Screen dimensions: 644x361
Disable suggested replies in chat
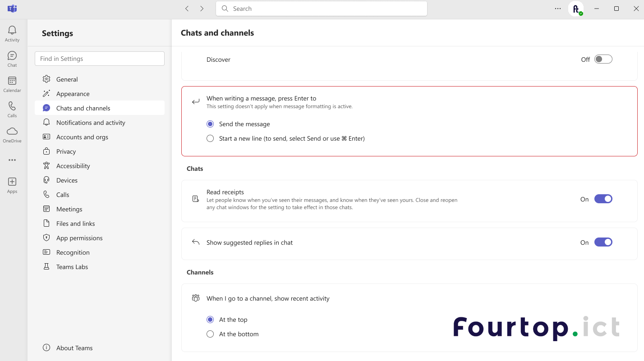pyautogui.click(x=603, y=242)
